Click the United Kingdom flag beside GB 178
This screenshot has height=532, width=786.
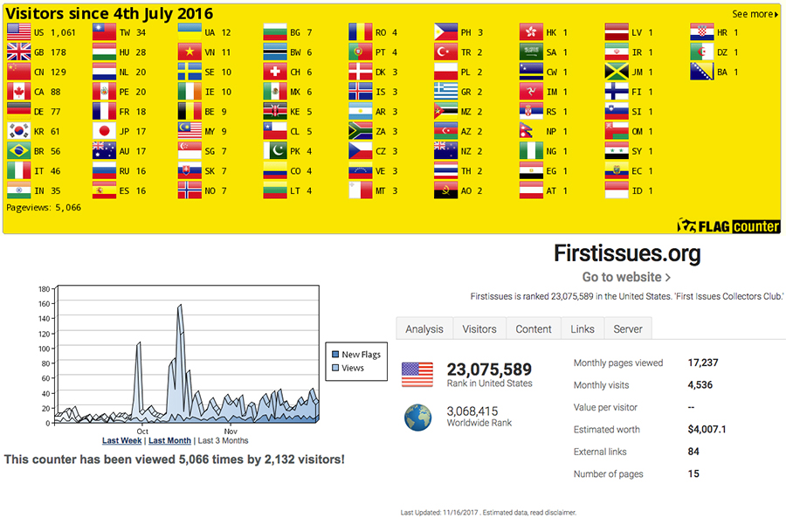19,52
